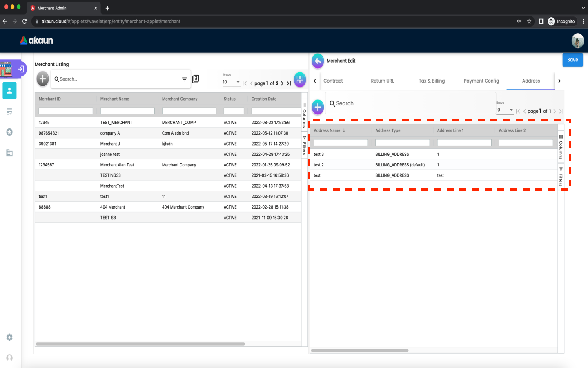
Task: Click the Save button
Action: [x=572, y=60]
